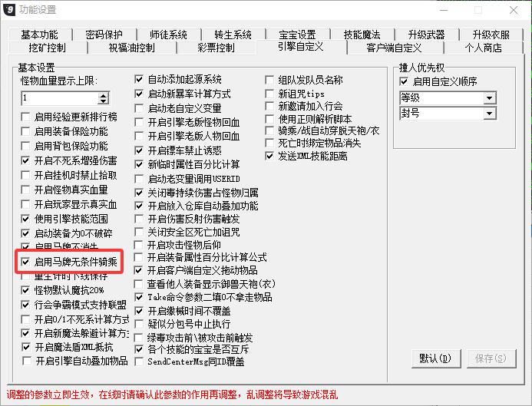Enable 启动老自定义变量
The width and height of the screenshot is (532, 406).
[139, 108]
